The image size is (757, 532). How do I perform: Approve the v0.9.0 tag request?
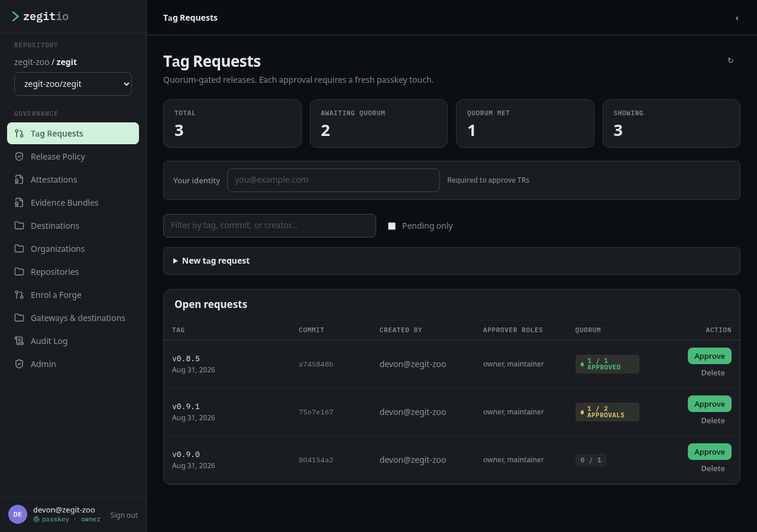click(709, 452)
